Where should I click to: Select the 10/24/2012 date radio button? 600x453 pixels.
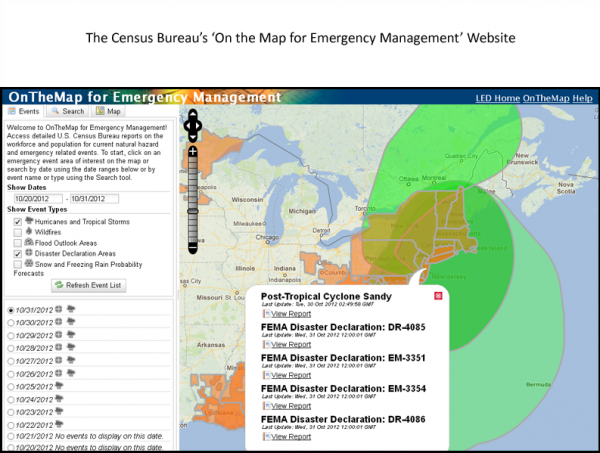point(11,400)
